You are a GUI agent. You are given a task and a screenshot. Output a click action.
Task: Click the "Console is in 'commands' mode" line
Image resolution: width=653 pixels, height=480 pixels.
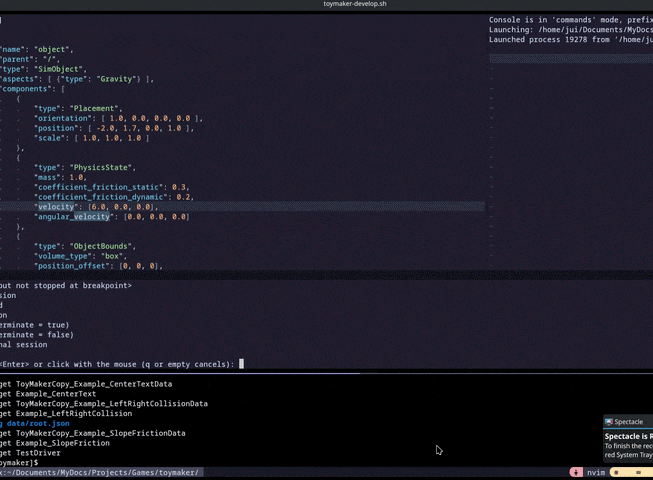tap(571, 20)
